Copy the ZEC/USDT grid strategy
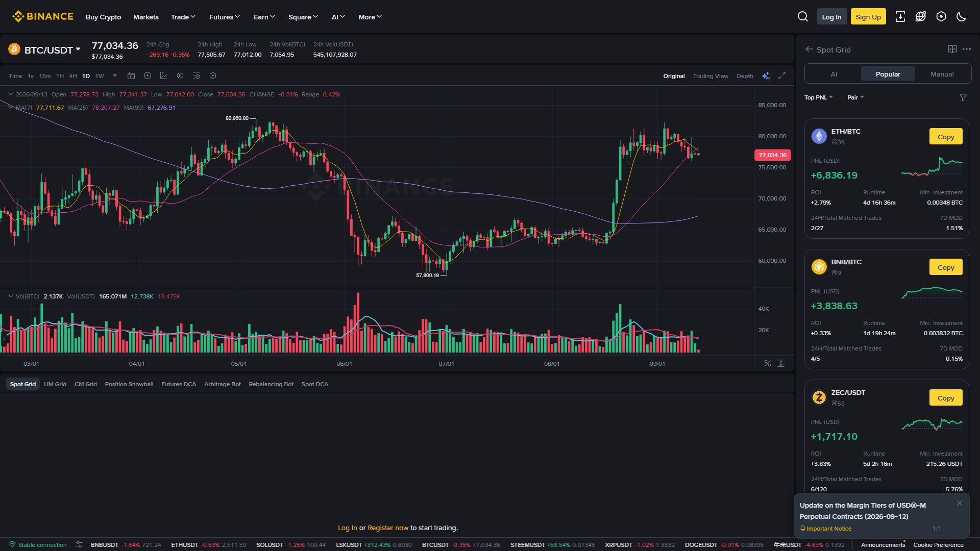The height and width of the screenshot is (551, 980). click(x=946, y=398)
